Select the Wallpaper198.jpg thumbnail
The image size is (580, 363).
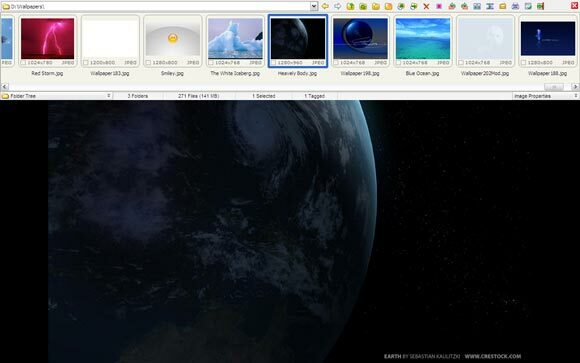click(x=360, y=38)
